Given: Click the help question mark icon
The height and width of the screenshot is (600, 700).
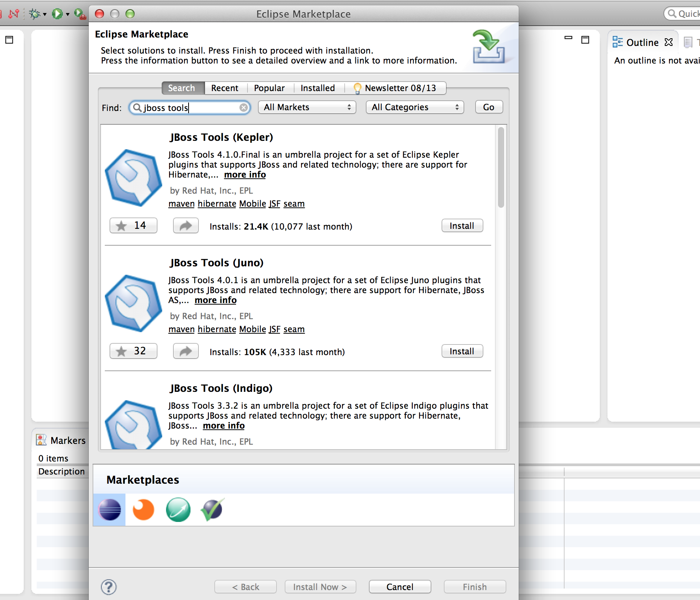Looking at the screenshot, I should pyautogui.click(x=109, y=587).
